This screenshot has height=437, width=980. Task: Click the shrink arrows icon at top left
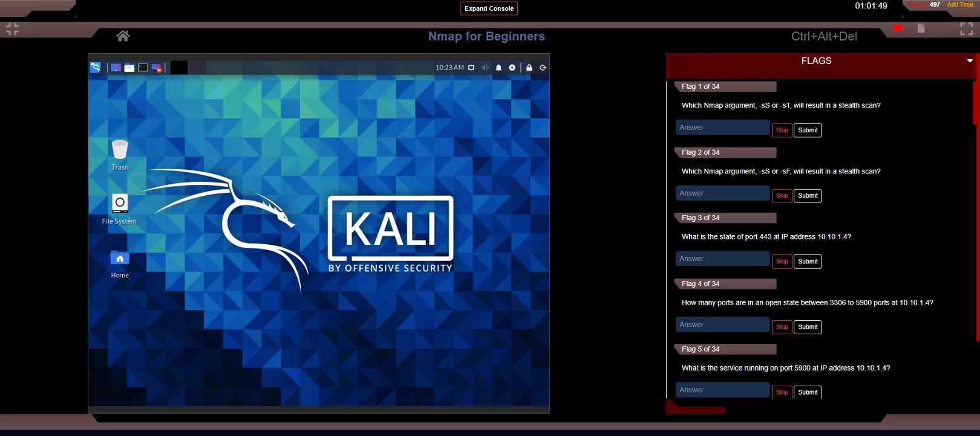13,29
